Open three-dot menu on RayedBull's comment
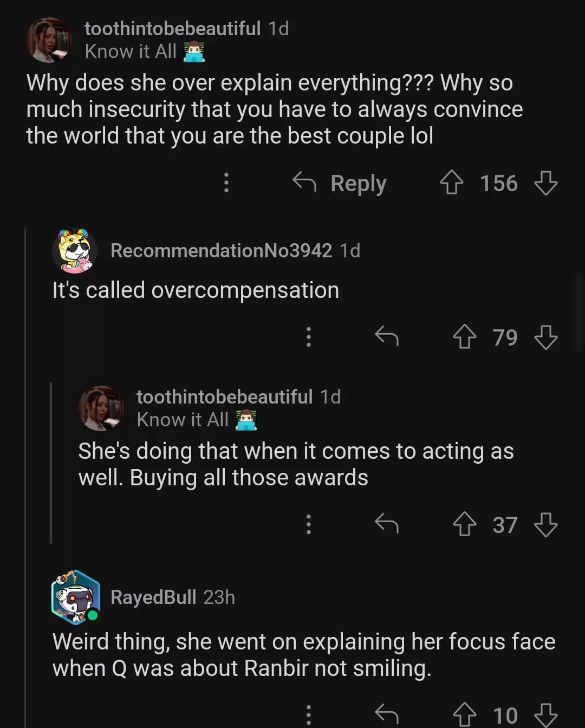The image size is (585, 728). tap(308, 715)
